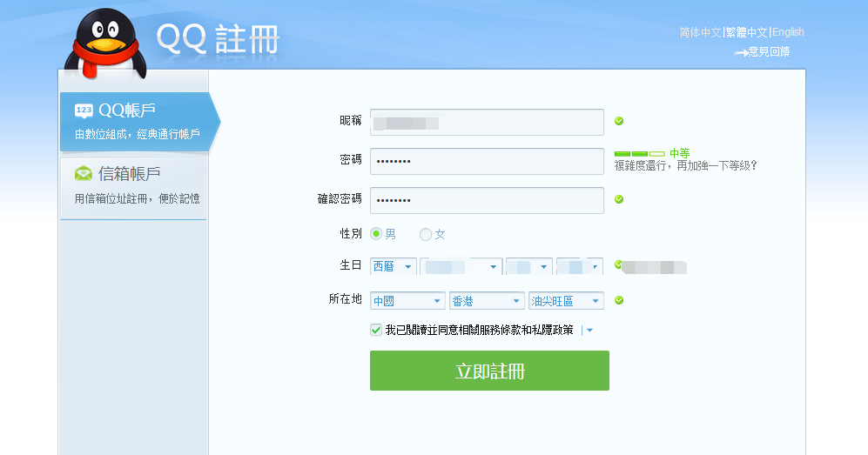Open the birth day dropdown

[x=580, y=266]
